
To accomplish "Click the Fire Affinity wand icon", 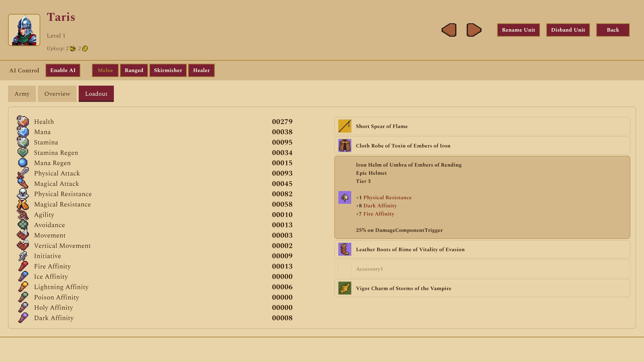I will [23, 266].
